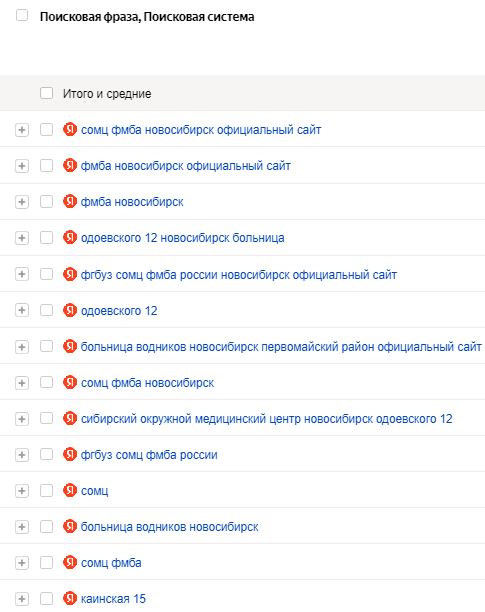Screen dimensions: 485x612
Task: Tick checkbox in the 'больница водников новосибирск' row
Action: pyautogui.click(x=46, y=527)
